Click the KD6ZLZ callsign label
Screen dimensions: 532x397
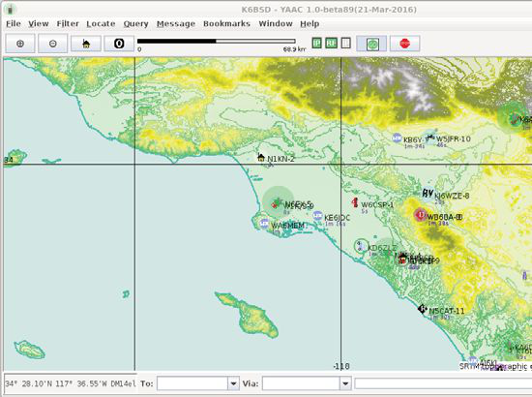click(382, 248)
